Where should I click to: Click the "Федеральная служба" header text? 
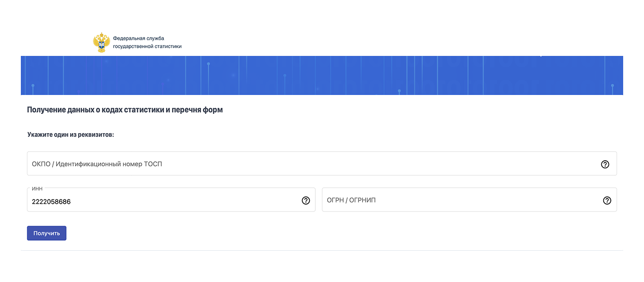click(138, 38)
